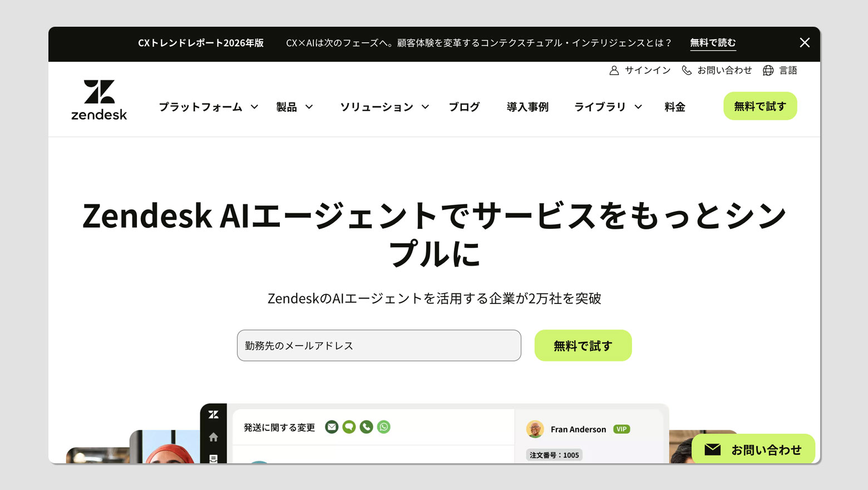The width and height of the screenshot is (868, 490).
Task: Click the Zendesk icon in preview sidebar
Action: pos(214,415)
